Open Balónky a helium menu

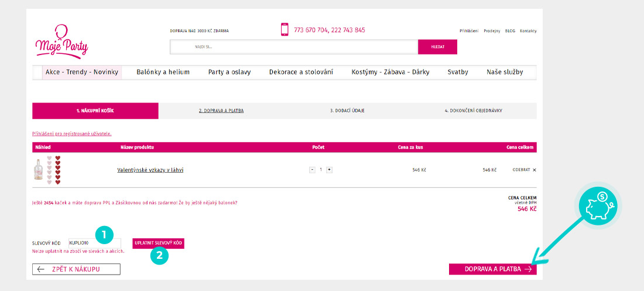[163, 72]
